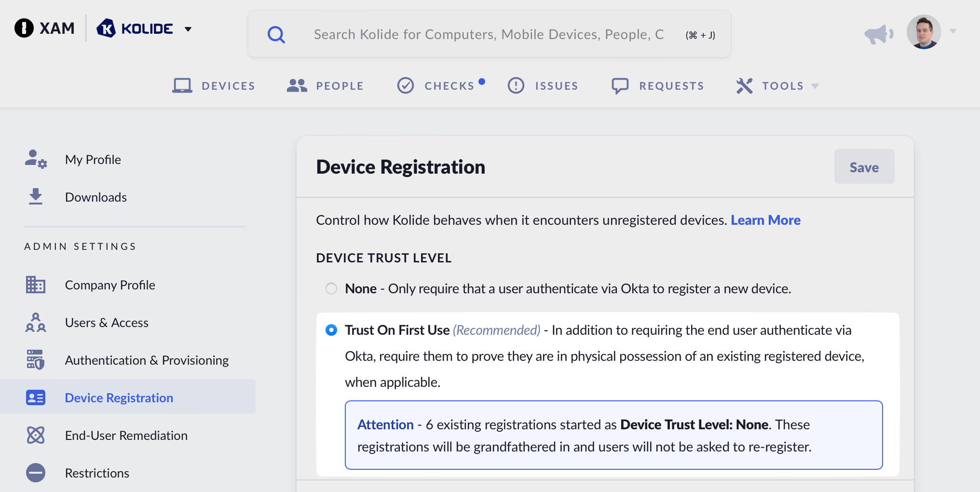Screen dimensions: 980x492
Task: Click the Downloads arrow icon
Action: 36,197
